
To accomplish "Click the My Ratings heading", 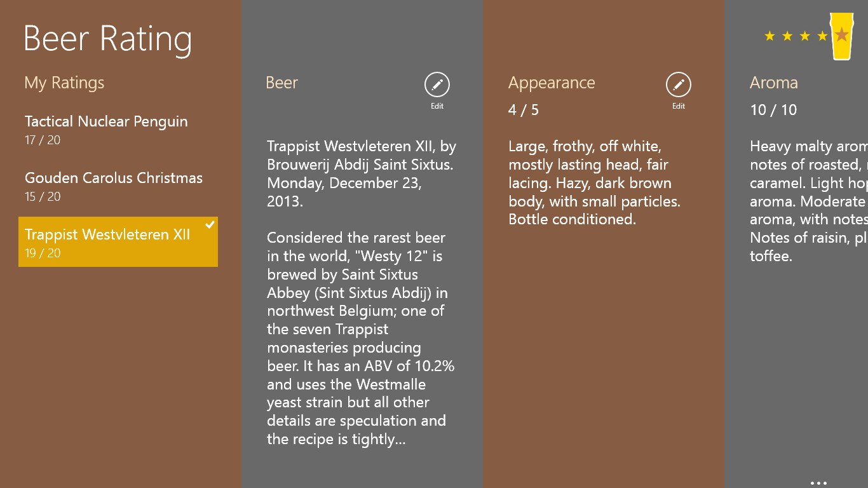I will click(64, 83).
